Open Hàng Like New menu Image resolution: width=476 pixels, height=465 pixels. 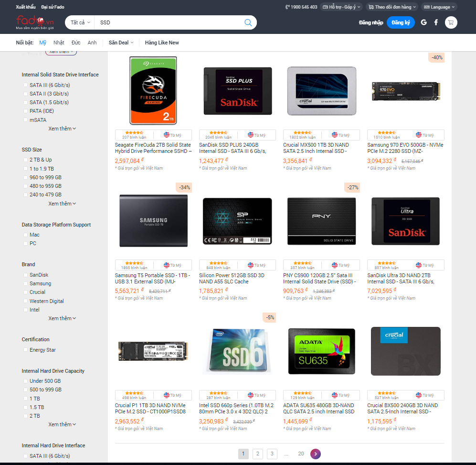tap(162, 43)
